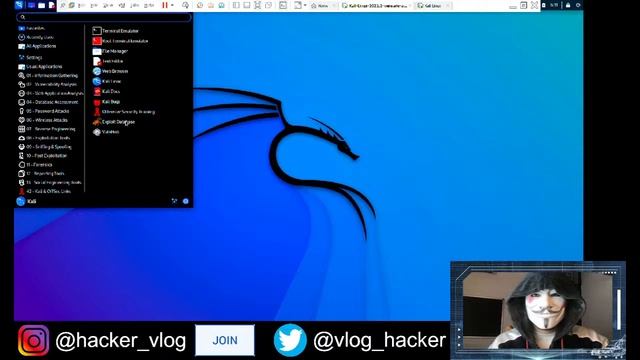Open 09 - Sniffing & Spoofing category
Image resolution: width=640 pixels, height=360 pixels.
pyautogui.click(x=45, y=147)
